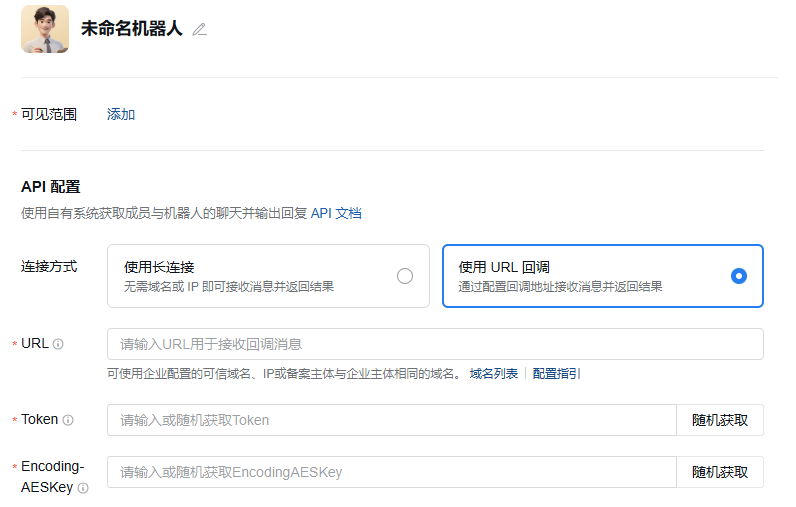Click 随机获取 button for Token
Image resolution: width=796 pixels, height=507 pixels.
point(719,420)
